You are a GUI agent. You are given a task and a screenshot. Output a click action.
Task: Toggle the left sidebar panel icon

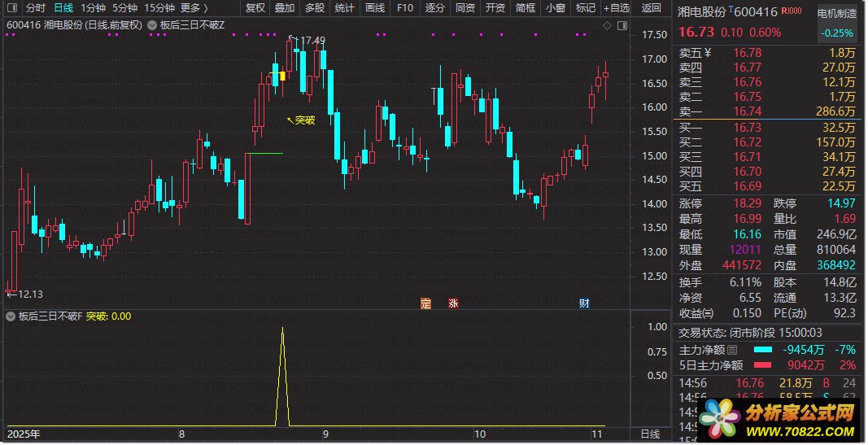[x=13, y=8]
